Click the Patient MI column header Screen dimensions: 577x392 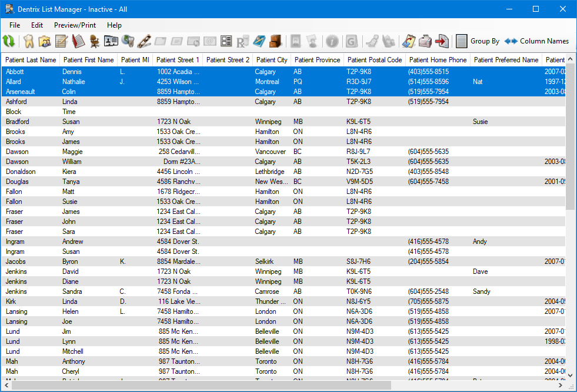click(x=135, y=60)
